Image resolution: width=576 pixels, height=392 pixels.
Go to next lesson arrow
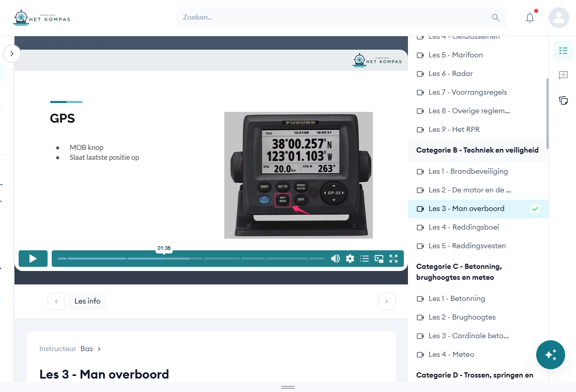coord(387,301)
